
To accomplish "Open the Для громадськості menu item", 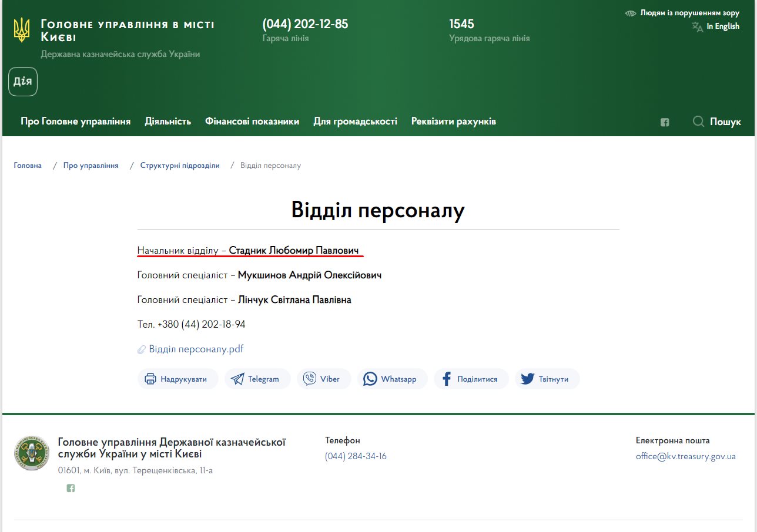I will click(355, 122).
